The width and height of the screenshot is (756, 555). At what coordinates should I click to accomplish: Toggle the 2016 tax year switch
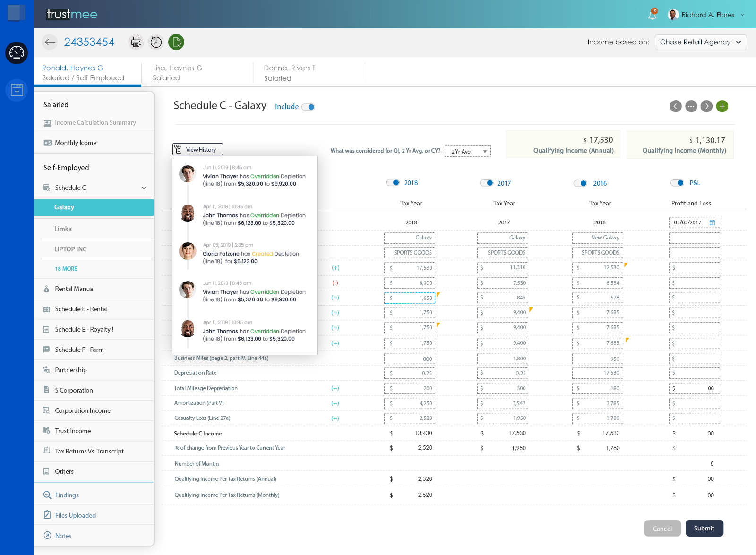580,183
